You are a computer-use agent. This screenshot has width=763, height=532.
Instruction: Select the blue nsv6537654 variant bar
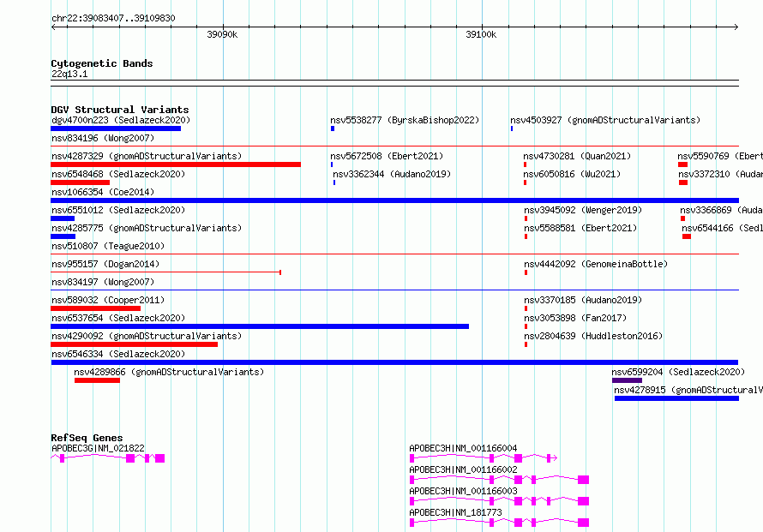[x=260, y=326]
